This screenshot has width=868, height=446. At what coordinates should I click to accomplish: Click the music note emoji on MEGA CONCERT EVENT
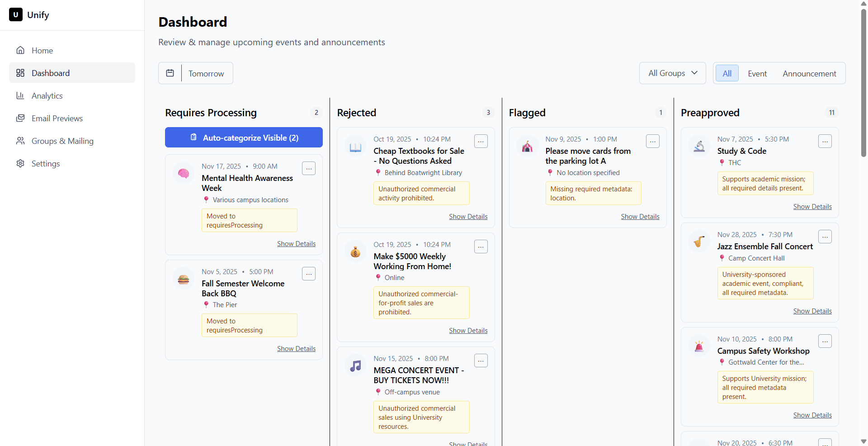pos(355,365)
